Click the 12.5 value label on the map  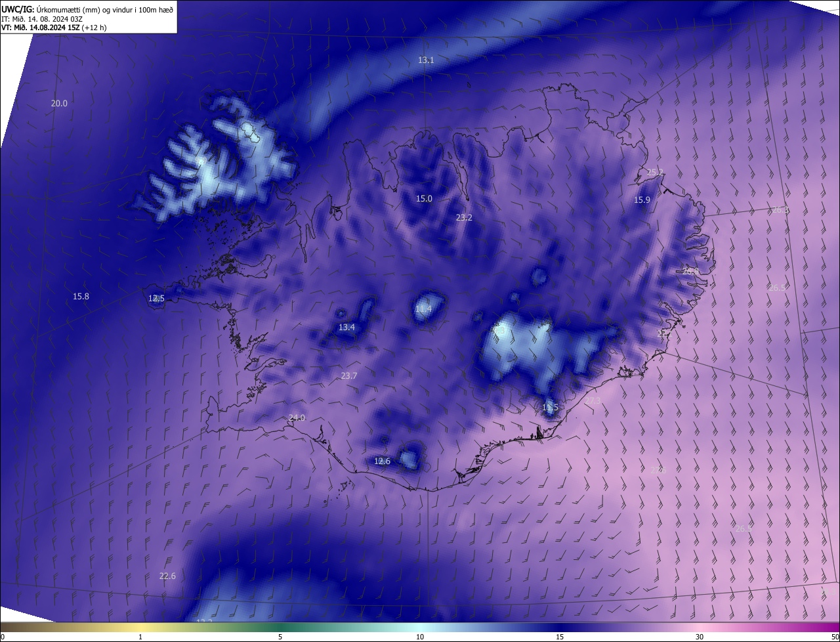click(x=156, y=298)
